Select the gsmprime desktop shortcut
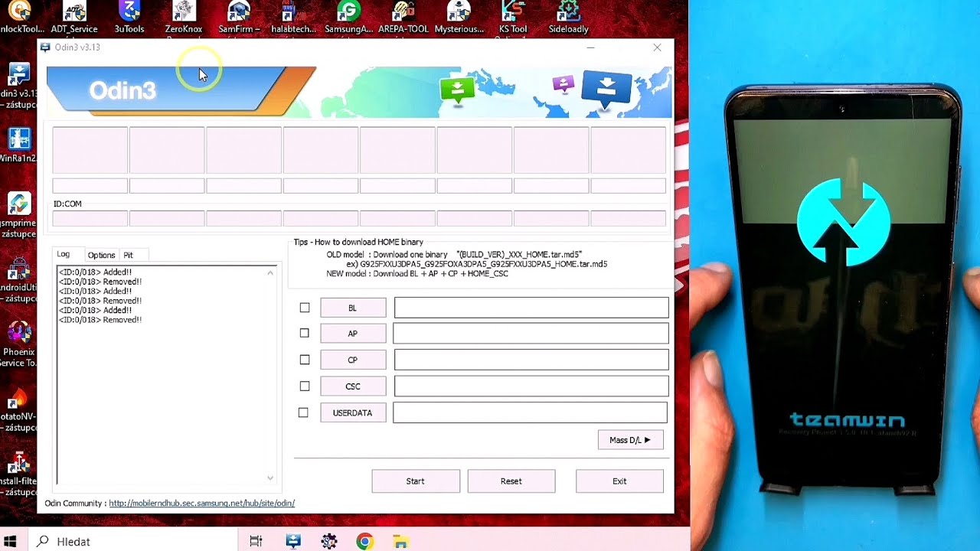This screenshot has height=551, width=980. (18, 214)
